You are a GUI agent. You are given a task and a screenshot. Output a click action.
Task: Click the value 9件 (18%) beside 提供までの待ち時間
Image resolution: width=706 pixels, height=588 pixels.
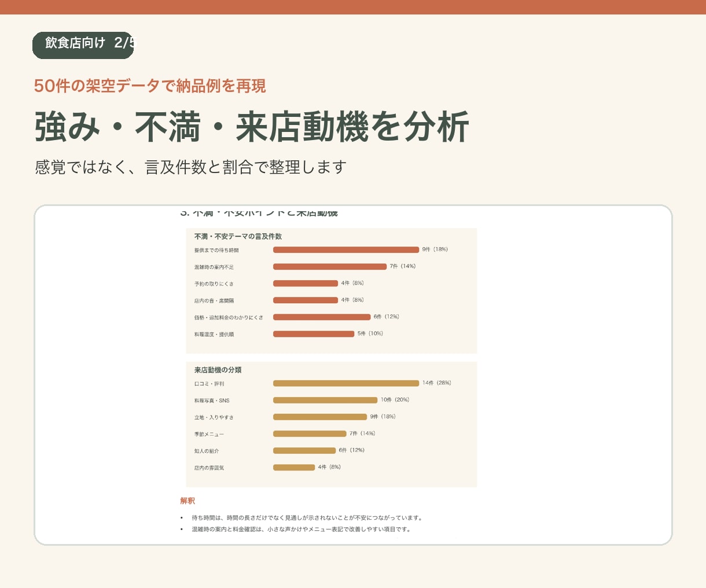tap(435, 249)
